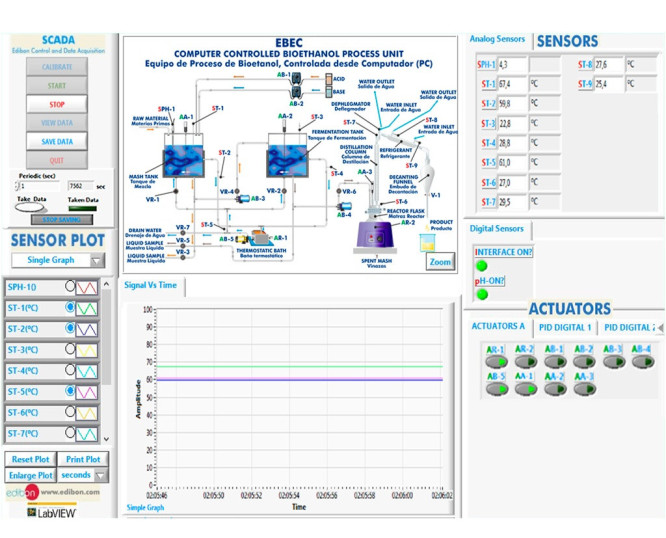Open the Digital Sensors tab
This screenshot has width=666, height=538.
[x=497, y=229]
